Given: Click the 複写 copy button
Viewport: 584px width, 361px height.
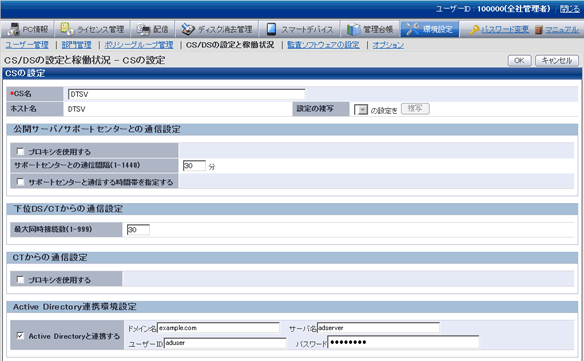Looking at the screenshot, I should click(415, 109).
